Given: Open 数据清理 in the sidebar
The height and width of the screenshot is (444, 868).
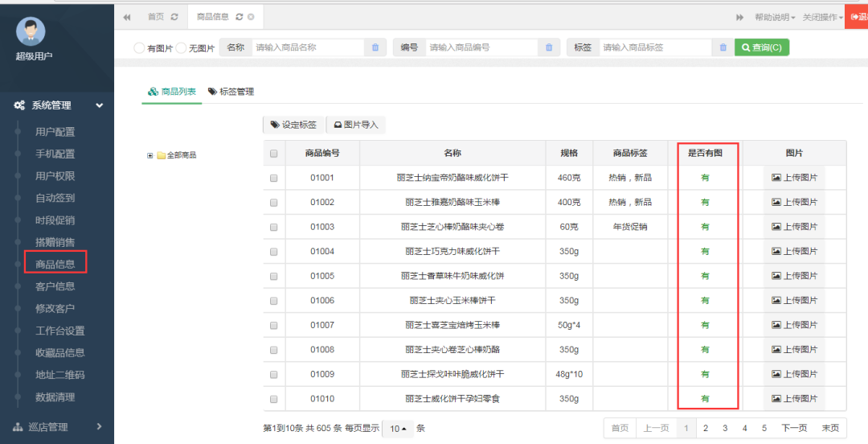Looking at the screenshot, I should point(55,397).
